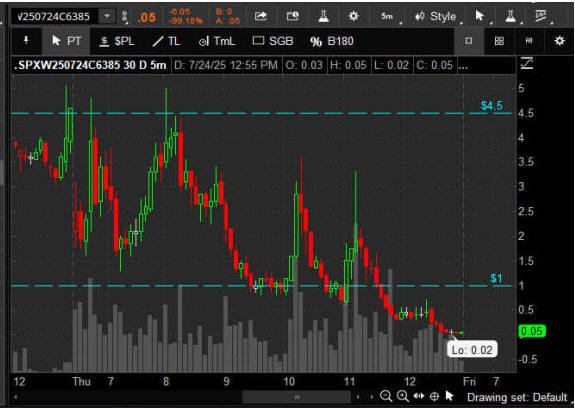Select the pin drawing tool icon
Image resolution: width=575 pixels, height=408 pixels.
[26, 41]
